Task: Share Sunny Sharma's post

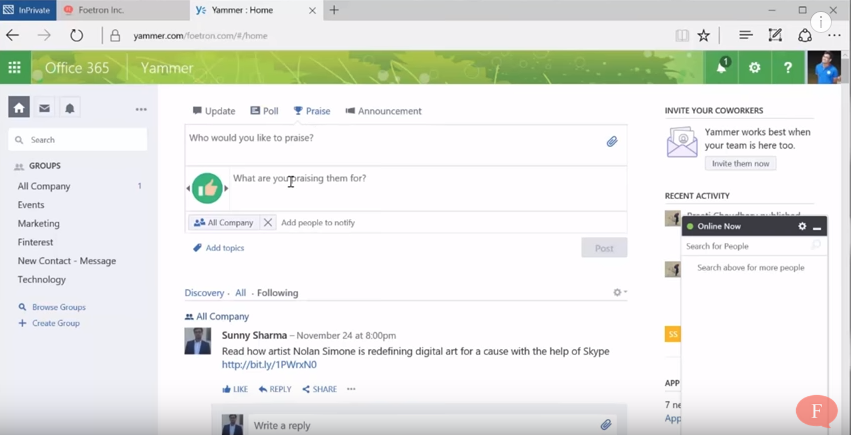Action: coord(319,389)
